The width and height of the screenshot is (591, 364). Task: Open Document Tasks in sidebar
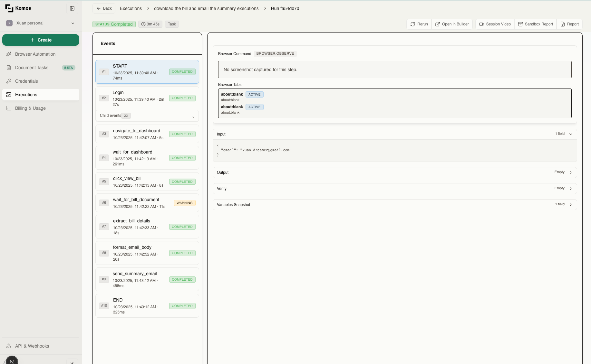tap(32, 68)
